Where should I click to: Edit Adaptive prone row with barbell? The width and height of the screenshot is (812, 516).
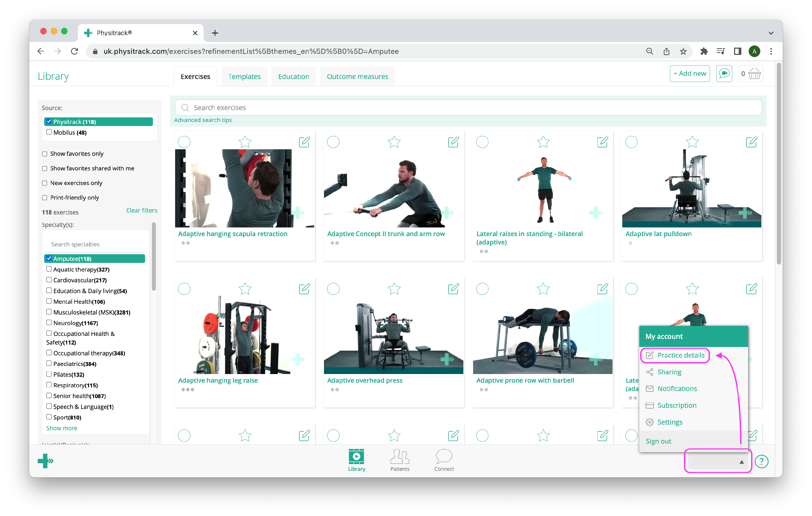pyautogui.click(x=602, y=289)
